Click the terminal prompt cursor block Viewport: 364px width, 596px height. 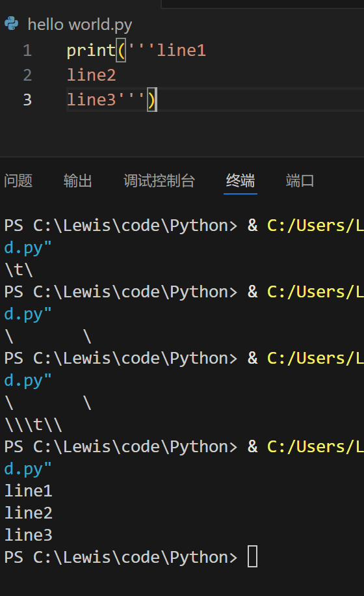coord(252,556)
